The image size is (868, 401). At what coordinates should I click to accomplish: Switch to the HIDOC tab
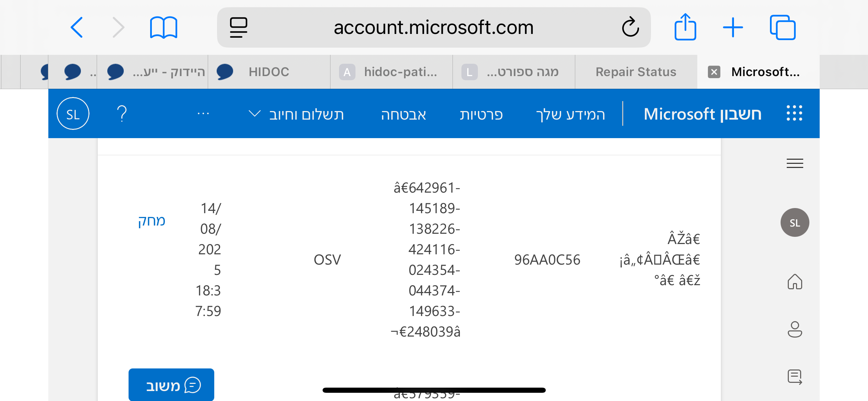[x=269, y=72]
